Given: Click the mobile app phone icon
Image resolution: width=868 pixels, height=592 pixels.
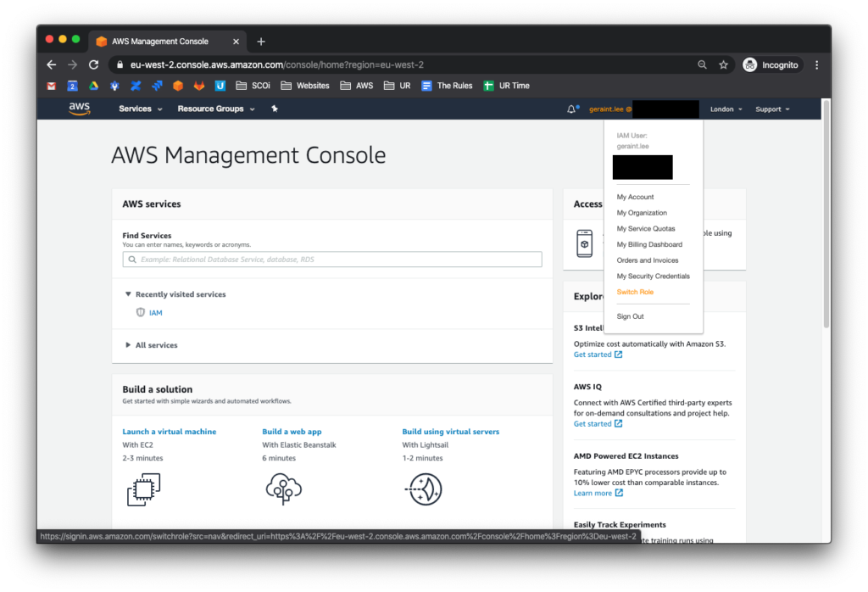Looking at the screenshot, I should pyautogui.click(x=585, y=243).
